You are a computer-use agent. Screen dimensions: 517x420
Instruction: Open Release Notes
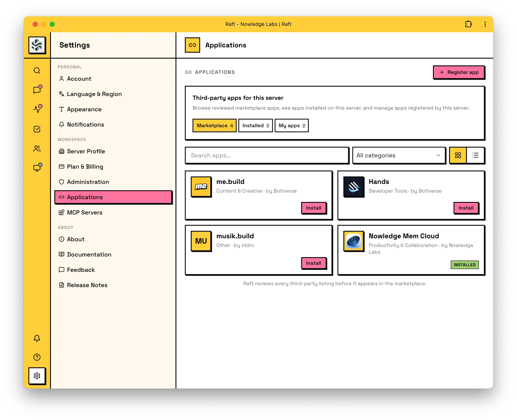[113, 285]
